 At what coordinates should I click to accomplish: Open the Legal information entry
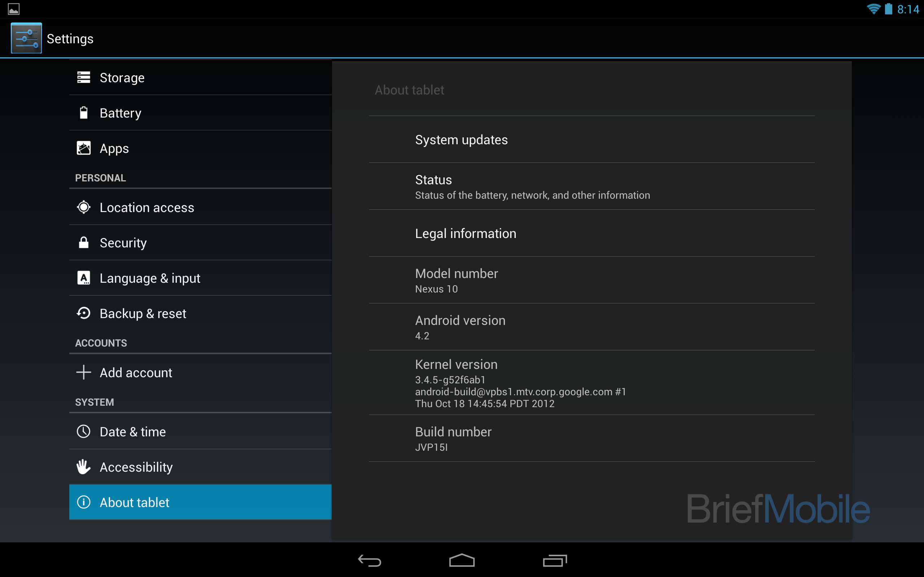466,233
